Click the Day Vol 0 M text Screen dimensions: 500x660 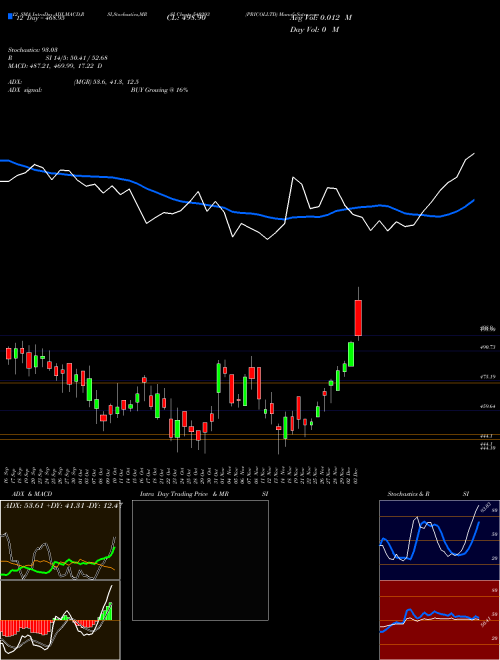[x=314, y=29]
